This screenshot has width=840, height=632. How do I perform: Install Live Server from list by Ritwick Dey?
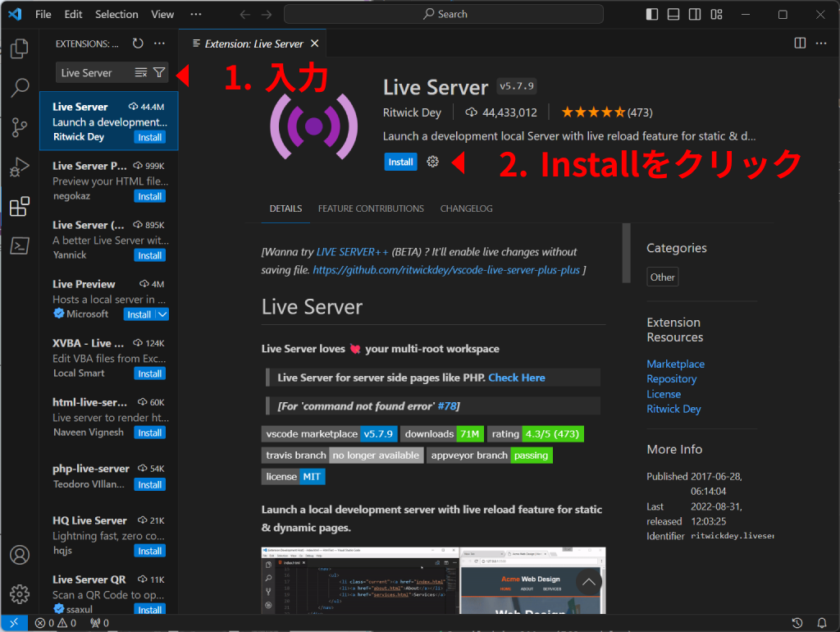(x=149, y=137)
